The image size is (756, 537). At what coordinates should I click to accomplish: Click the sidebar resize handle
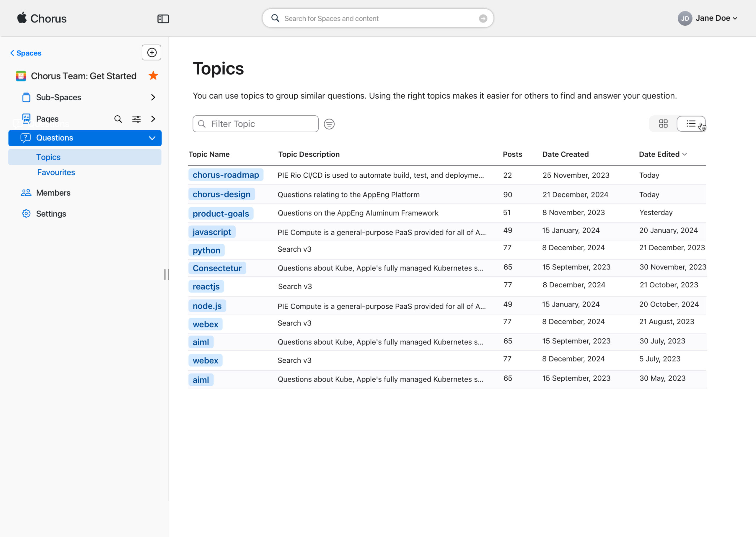[x=167, y=274]
